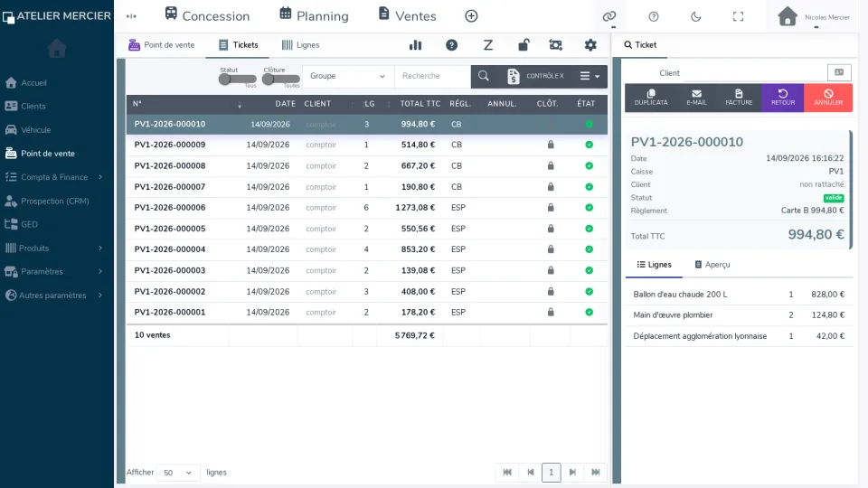Enter fullscreen with the top bar icon

[738, 16]
